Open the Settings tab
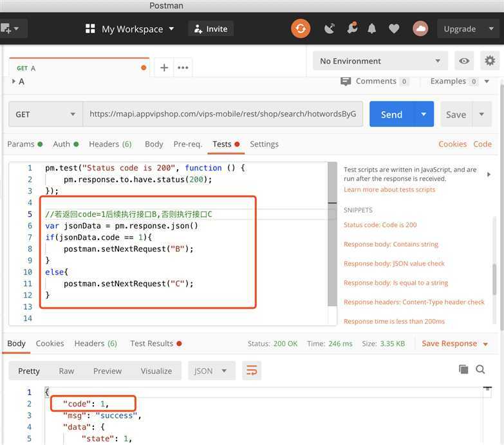 (x=264, y=144)
